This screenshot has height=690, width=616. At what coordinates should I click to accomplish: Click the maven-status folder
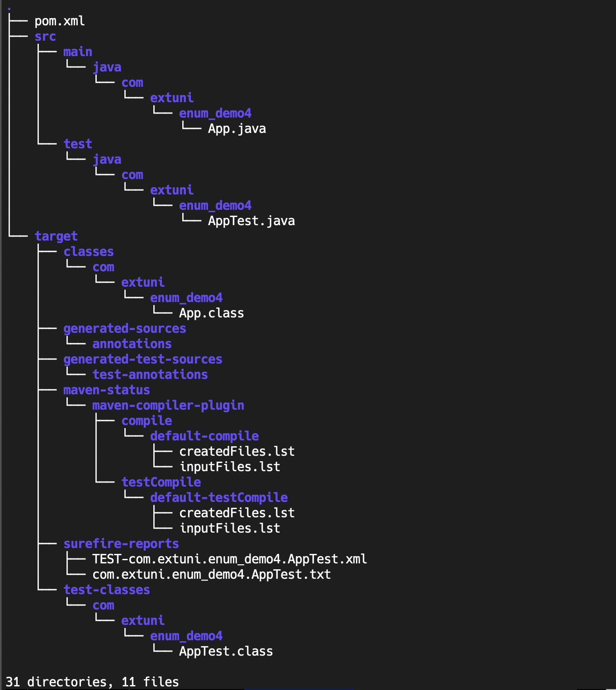[x=106, y=390]
